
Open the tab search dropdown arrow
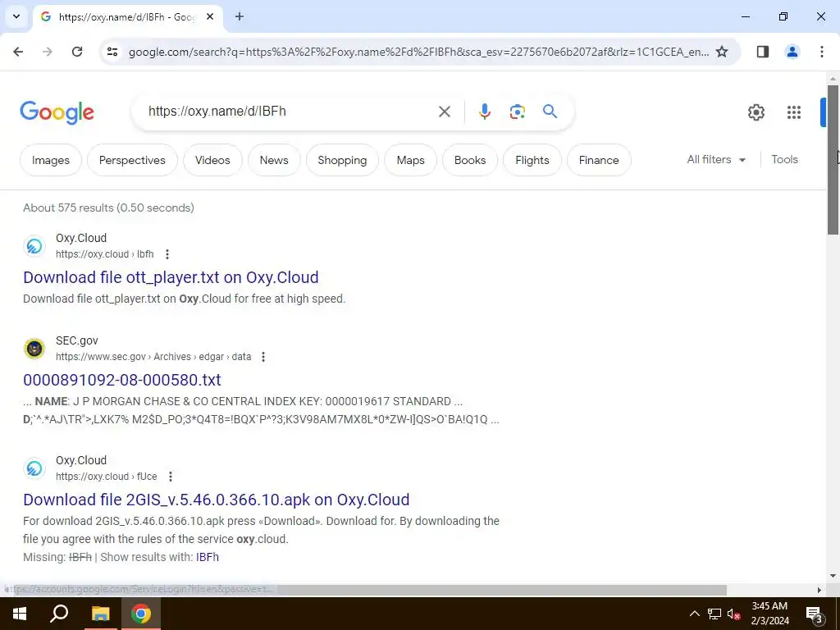(x=16, y=16)
